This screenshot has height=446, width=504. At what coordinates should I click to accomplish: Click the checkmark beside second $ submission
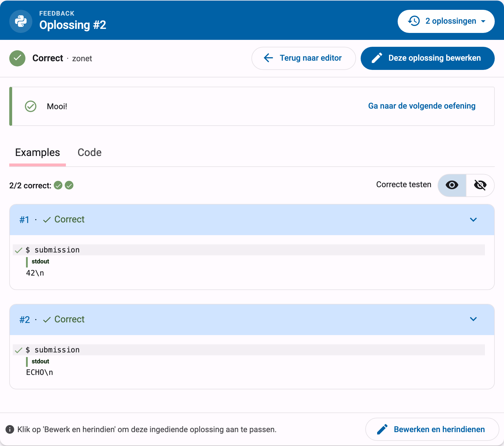pyautogui.click(x=18, y=350)
